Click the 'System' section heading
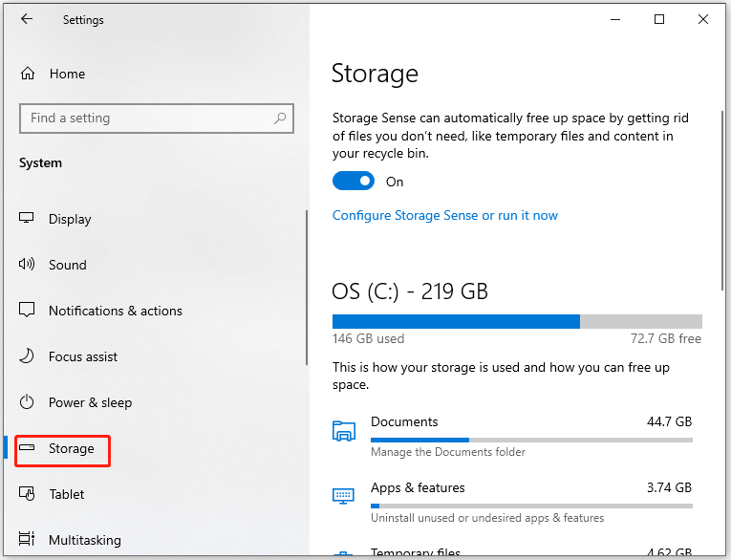731x560 pixels. 40,162
